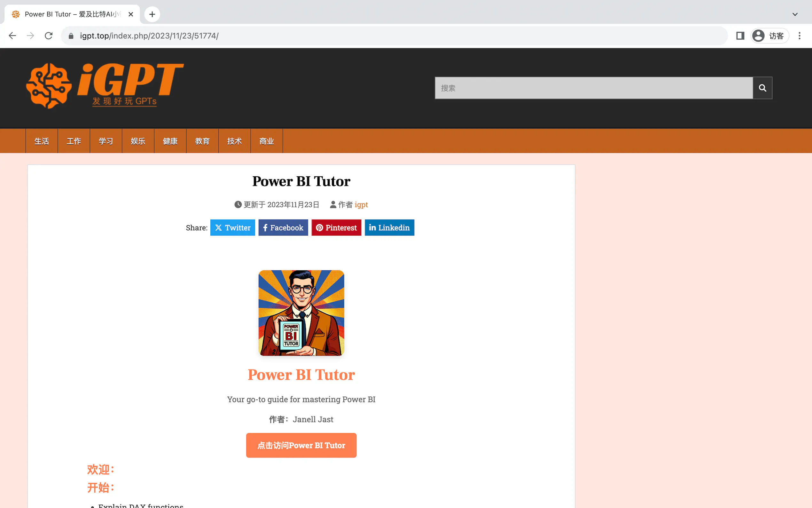
Task: Open a new browser tab
Action: pyautogui.click(x=152, y=14)
